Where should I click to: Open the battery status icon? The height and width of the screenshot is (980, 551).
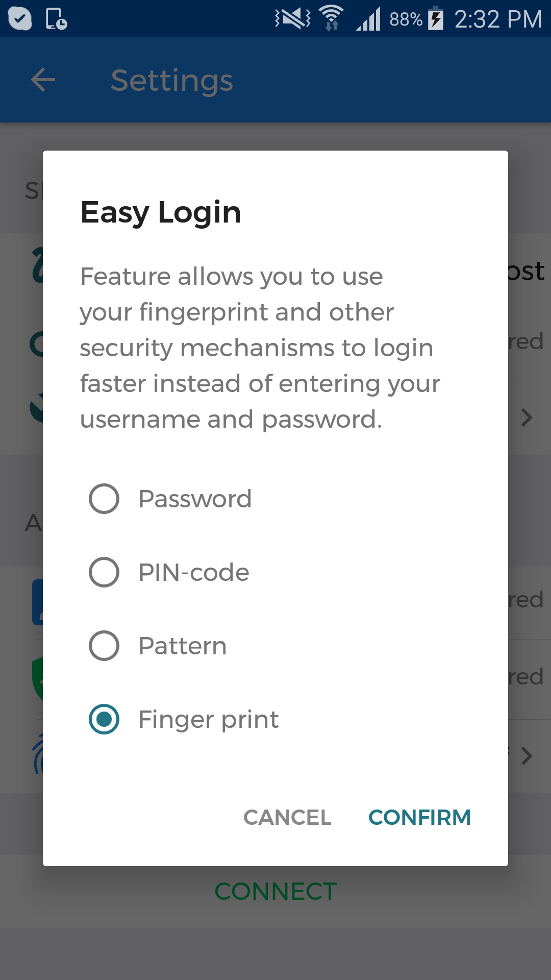[x=435, y=18]
